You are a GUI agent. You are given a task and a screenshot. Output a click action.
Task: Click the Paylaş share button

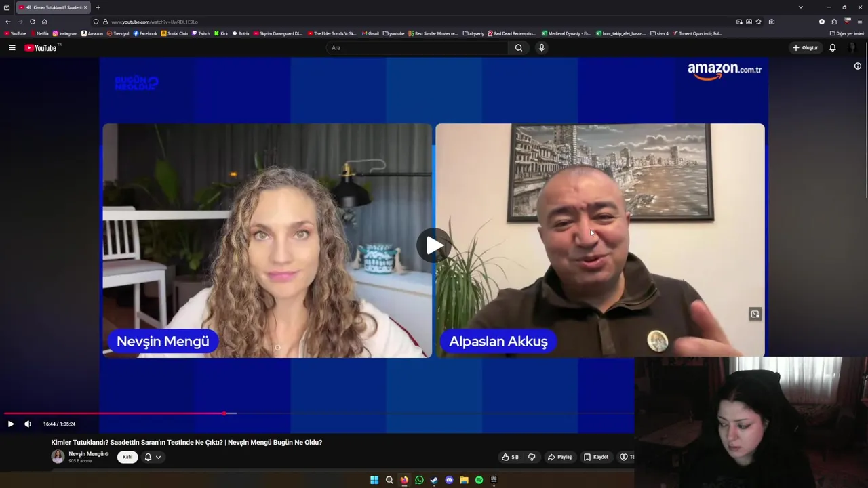(x=560, y=457)
